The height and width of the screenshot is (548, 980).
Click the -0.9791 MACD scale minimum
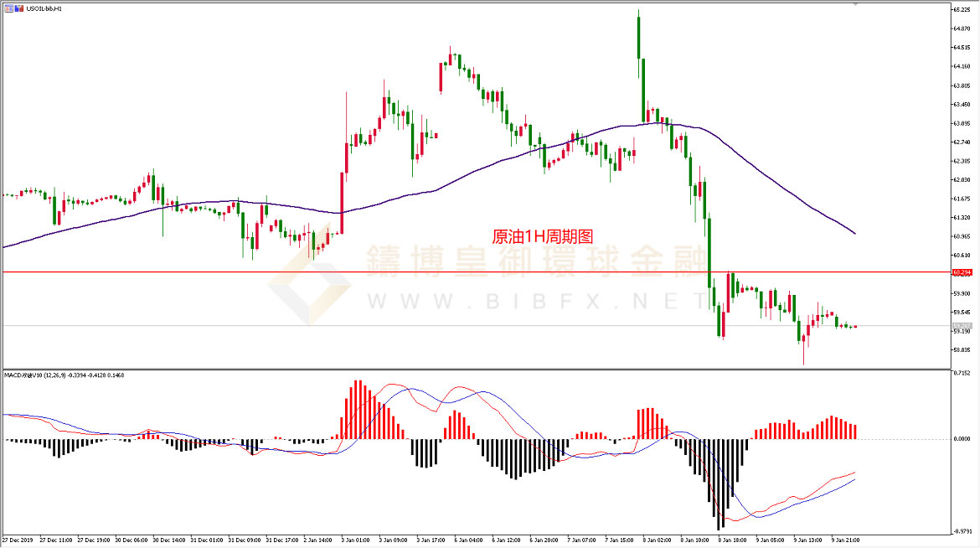(x=963, y=530)
